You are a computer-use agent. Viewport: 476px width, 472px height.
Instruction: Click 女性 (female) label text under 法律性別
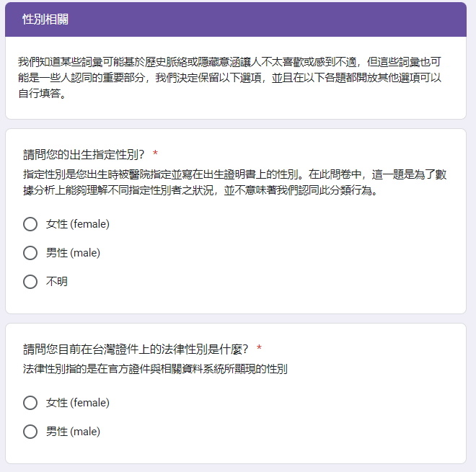click(78, 403)
